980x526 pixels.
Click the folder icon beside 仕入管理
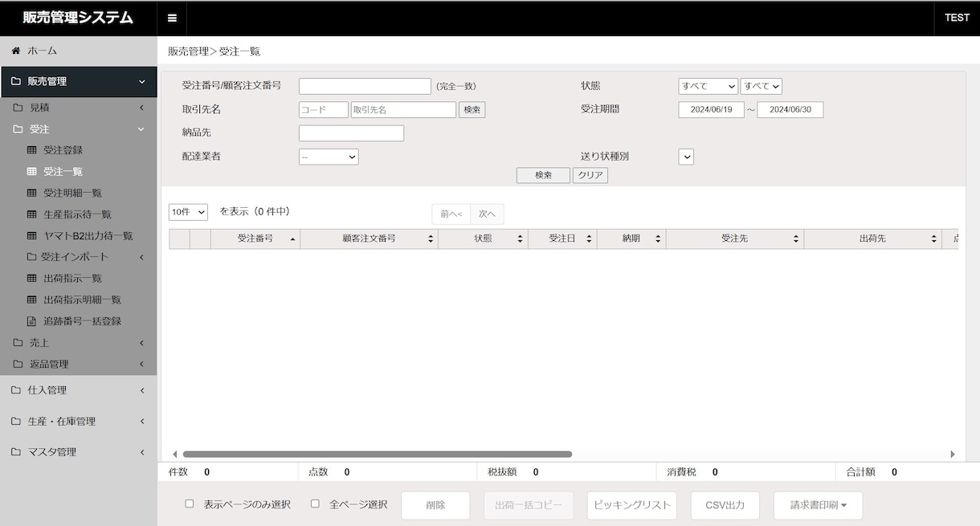15,390
